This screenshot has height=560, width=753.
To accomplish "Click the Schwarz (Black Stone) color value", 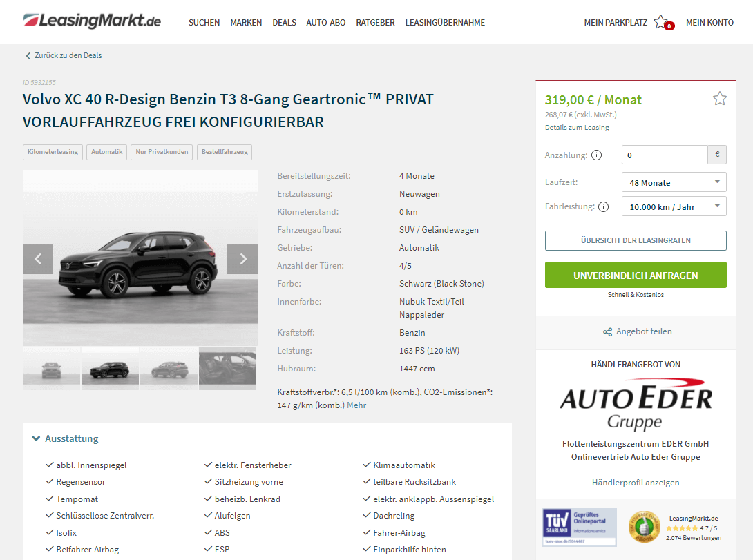I will click(x=441, y=284).
